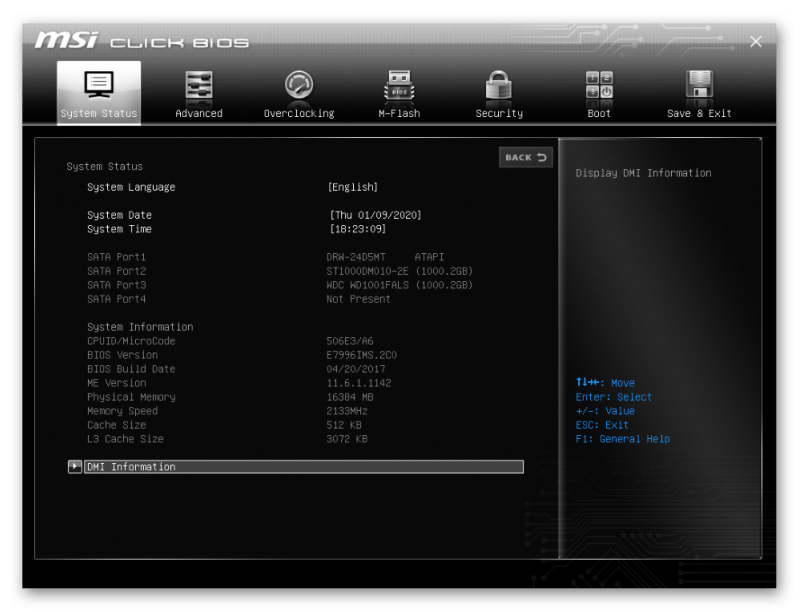Image resolution: width=800 pixels, height=612 pixels.
Task: Change System Language value [English]
Action: (x=353, y=187)
